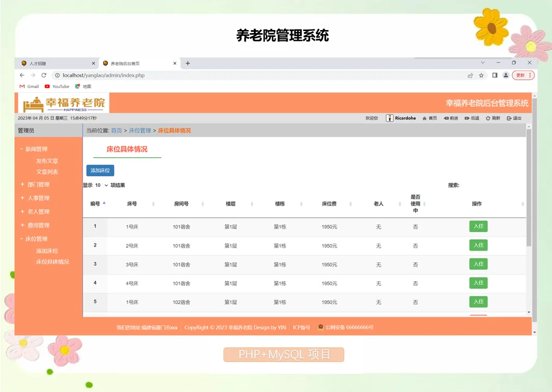Click the 前进 forward arrow icon

coord(446,118)
